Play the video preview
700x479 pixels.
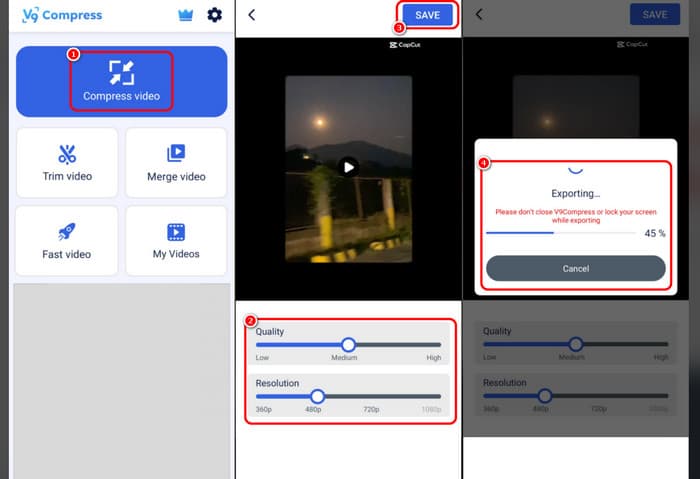click(349, 167)
